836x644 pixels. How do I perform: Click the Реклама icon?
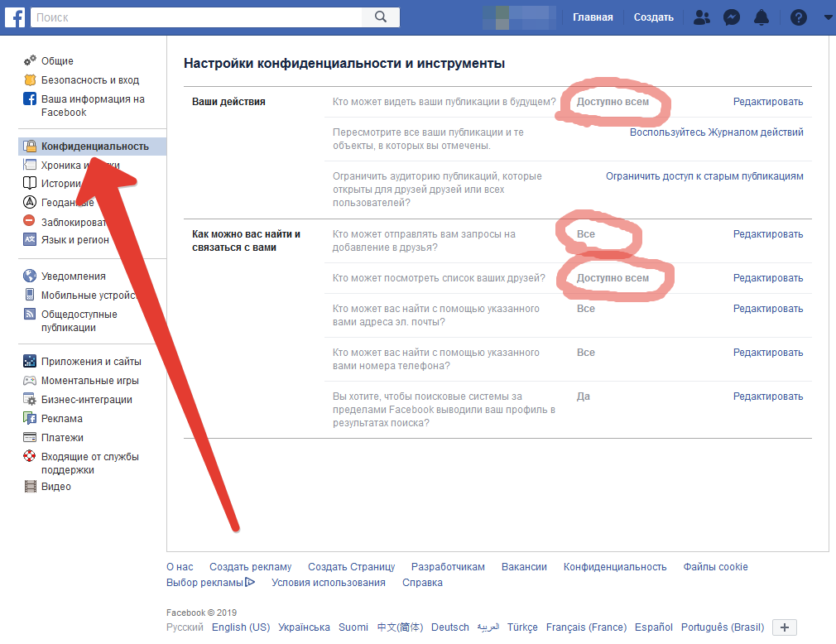click(30, 418)
